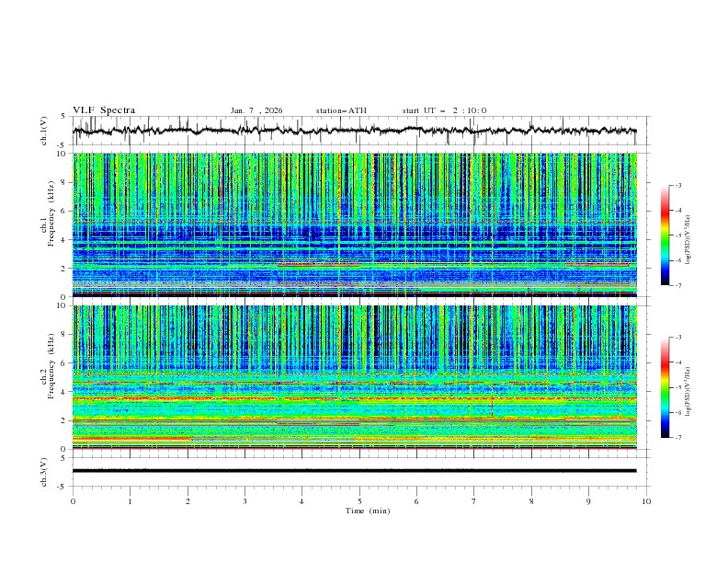
Task: Select the station=ATH label
Action: click(341, 110)
